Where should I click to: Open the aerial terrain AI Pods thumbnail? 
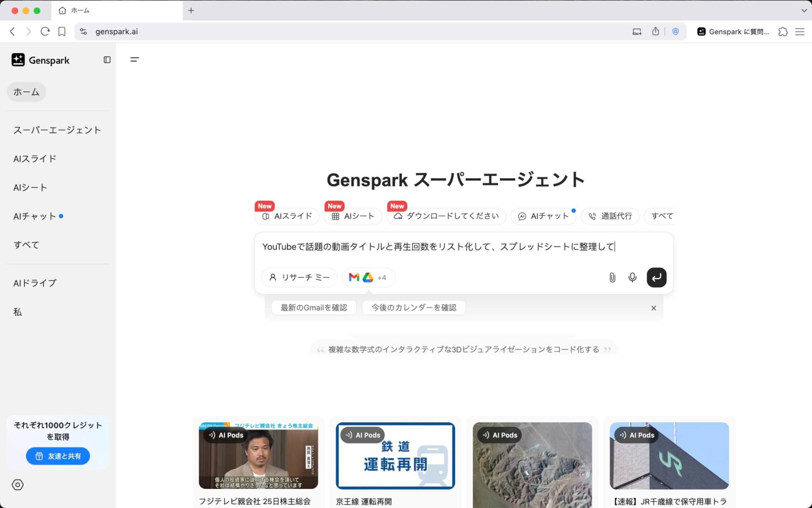532,465
